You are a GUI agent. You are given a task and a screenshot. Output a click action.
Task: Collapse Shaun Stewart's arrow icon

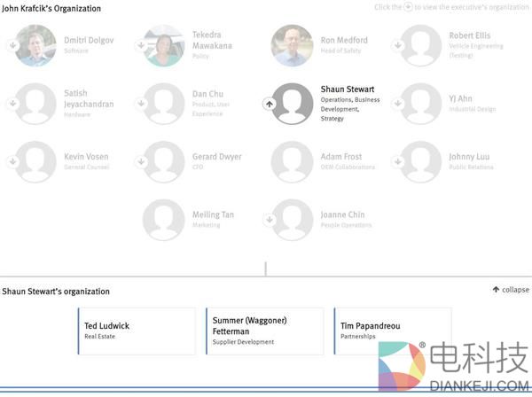point(270,104)
